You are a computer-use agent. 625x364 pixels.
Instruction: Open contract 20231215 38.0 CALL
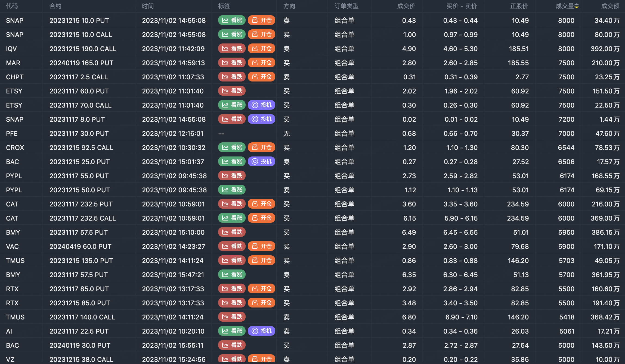click(x=81, y=360)
